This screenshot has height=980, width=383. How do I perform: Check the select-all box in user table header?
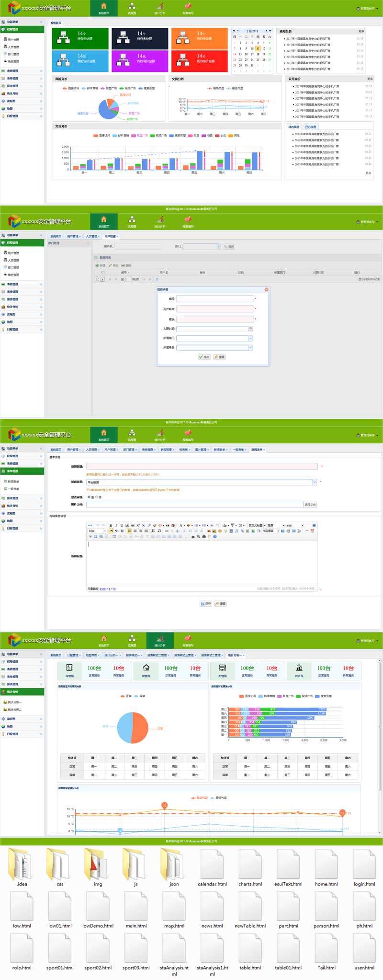click(x=102, y=272)
